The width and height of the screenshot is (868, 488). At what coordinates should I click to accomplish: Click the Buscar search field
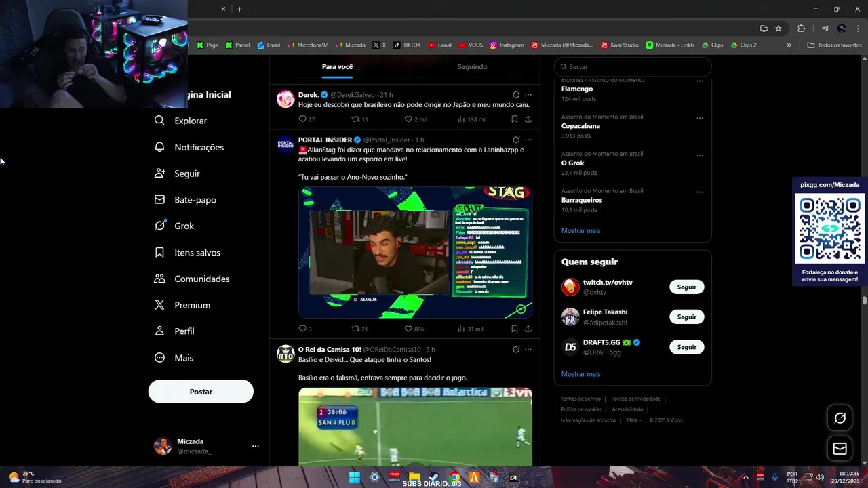633,67
